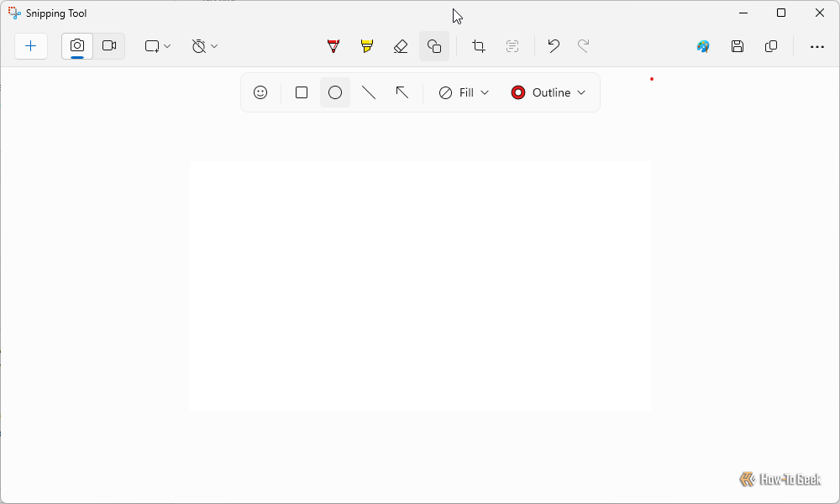Save the snip with floppy icon

tap(738, 46)
